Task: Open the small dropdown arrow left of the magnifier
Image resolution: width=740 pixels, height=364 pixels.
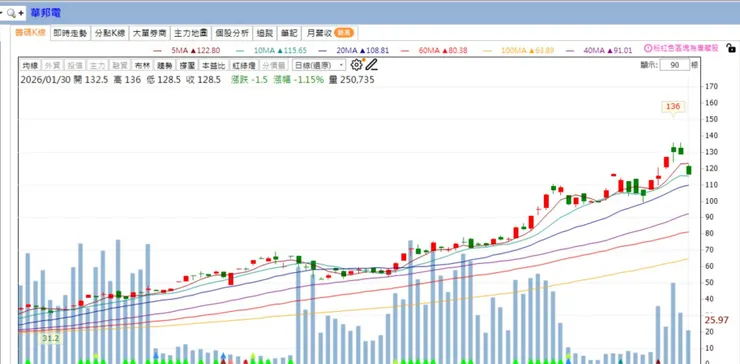Action: [1, 13]
